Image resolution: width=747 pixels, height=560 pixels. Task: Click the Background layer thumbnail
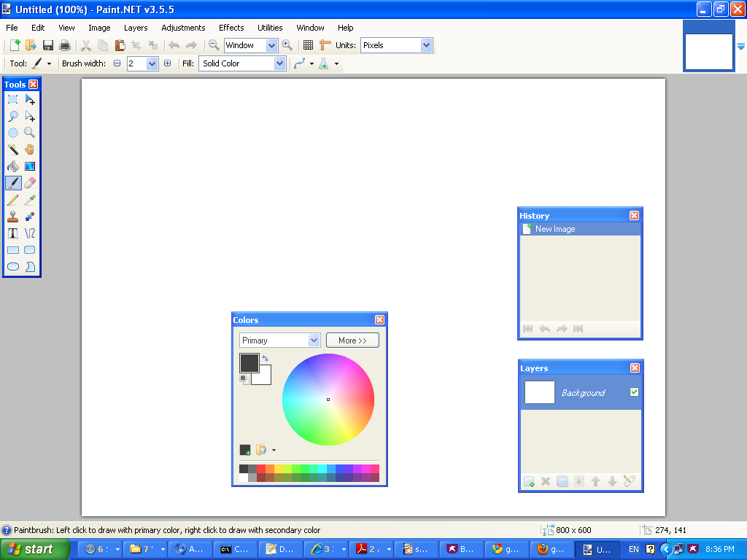[x=540, y=392]
